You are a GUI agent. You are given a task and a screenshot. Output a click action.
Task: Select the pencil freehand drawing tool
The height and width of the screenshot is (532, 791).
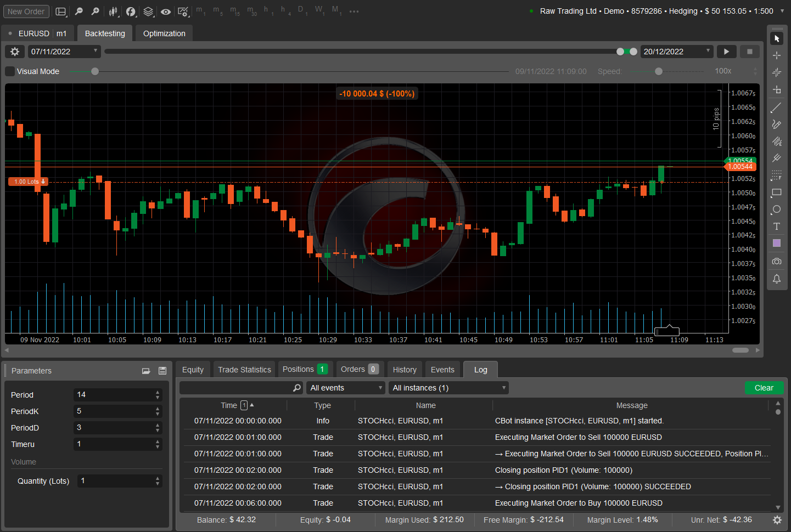coord(777,124)
